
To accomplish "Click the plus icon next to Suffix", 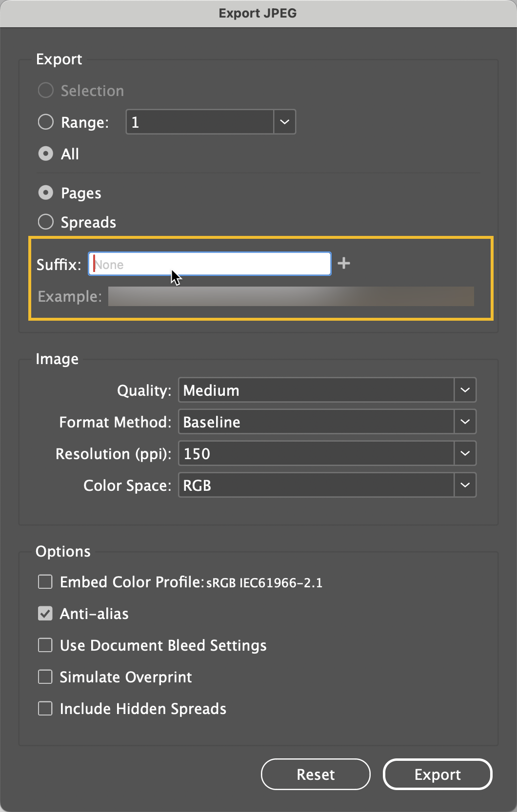I will tap(344, 264).
